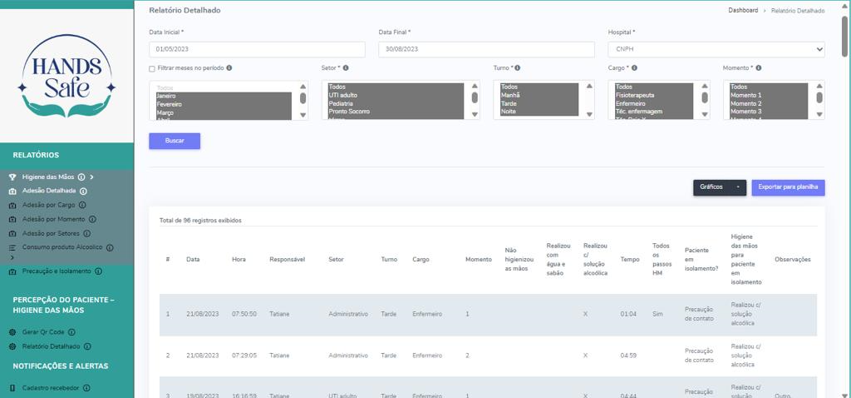The image size is (851, 398).
Task: Select Manhã in Turno list
Action: coord(539,95)
